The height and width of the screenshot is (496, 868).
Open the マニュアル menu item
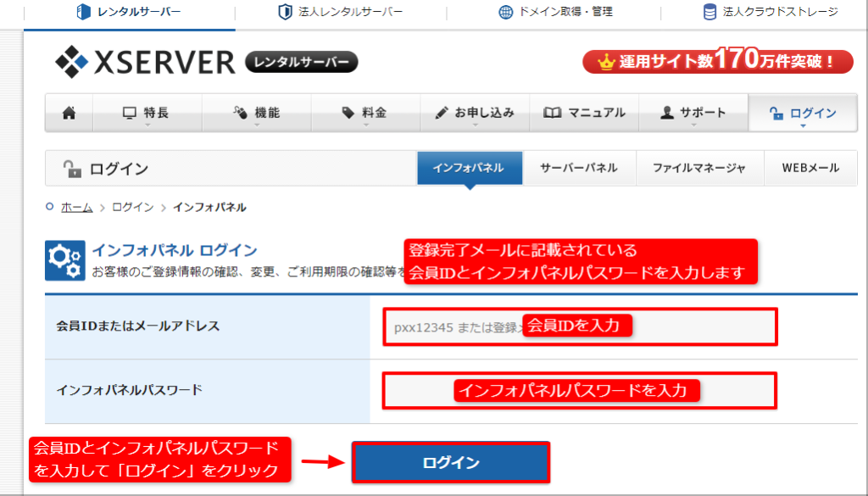coord(584,113)
